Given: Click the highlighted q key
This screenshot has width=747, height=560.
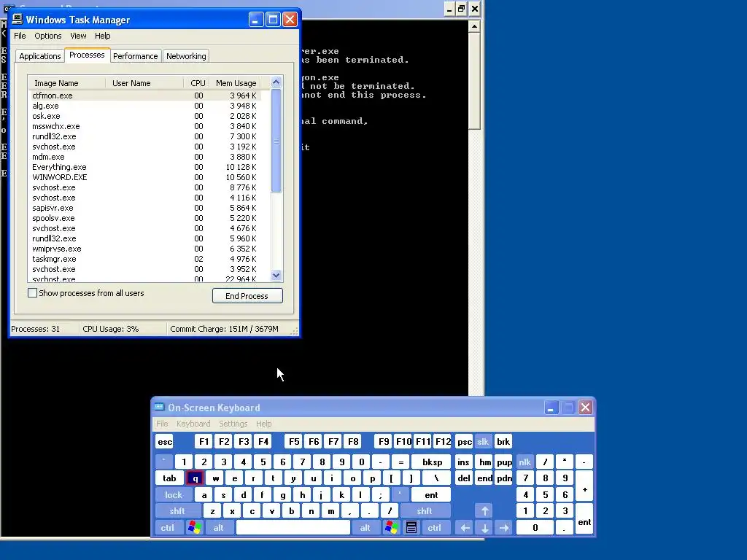Looking at the screenshot, I should click(195, 478).
